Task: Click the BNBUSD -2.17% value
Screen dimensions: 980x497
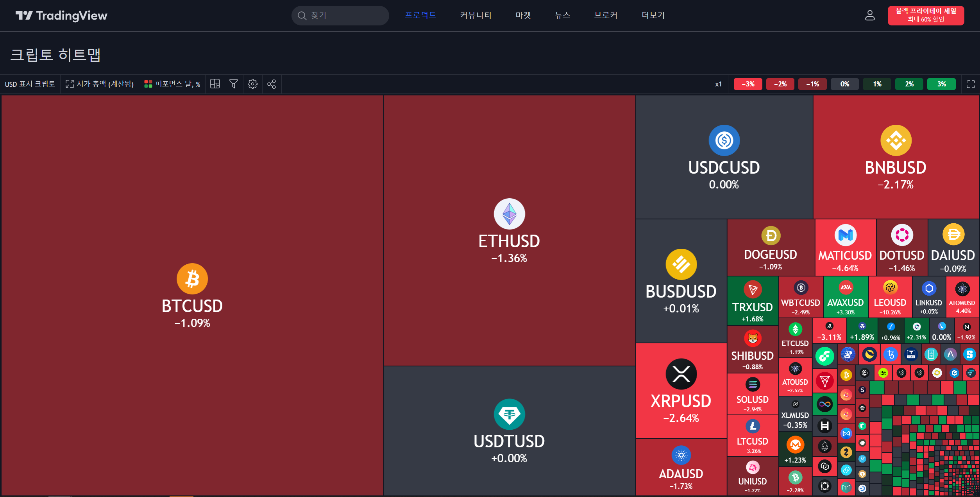Action: tap(896, 185)
